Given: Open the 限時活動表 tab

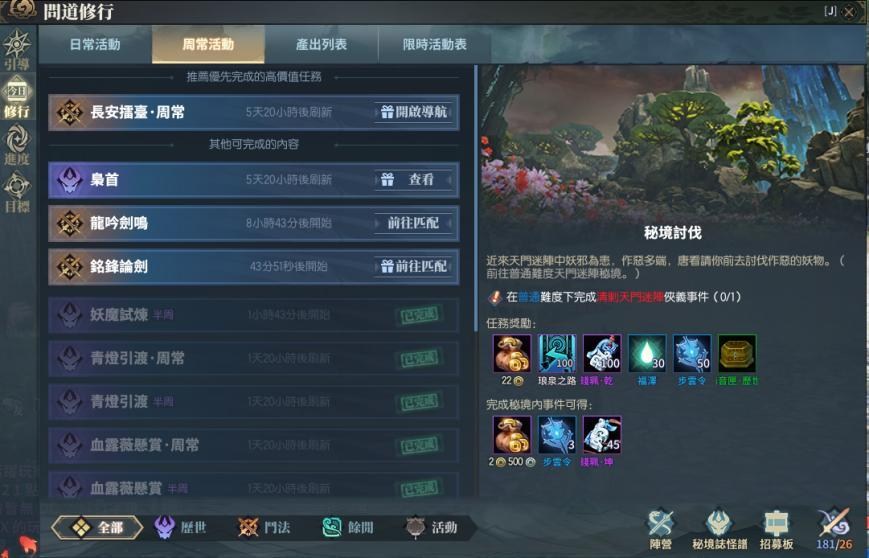Looking at the screenshot, I should point(434,44).
